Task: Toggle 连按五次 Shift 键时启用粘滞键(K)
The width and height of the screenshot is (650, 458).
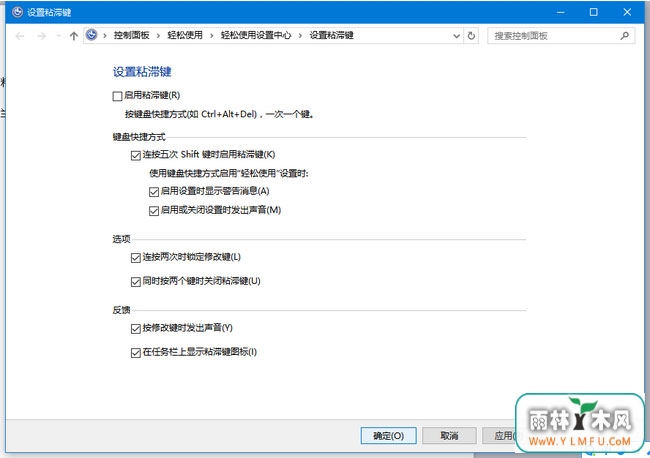Action: tap(136, 155)
